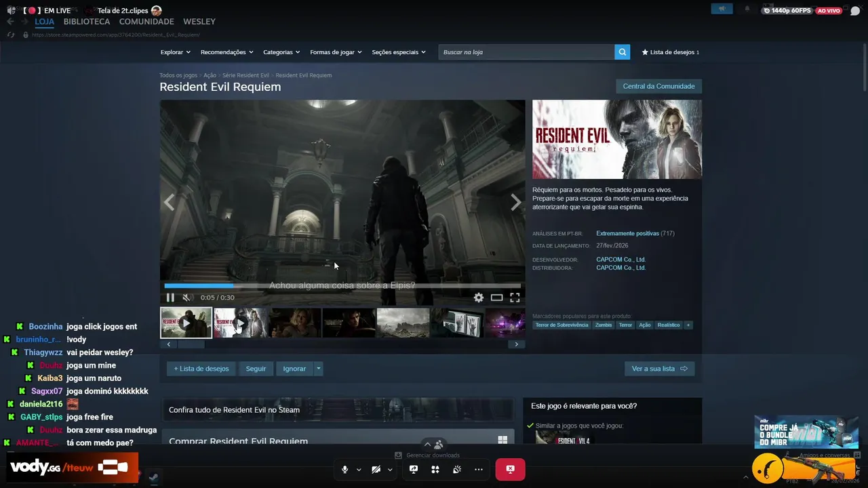
Task: Unmute the trailer volume speaker icon
Action: click(187, 298)
